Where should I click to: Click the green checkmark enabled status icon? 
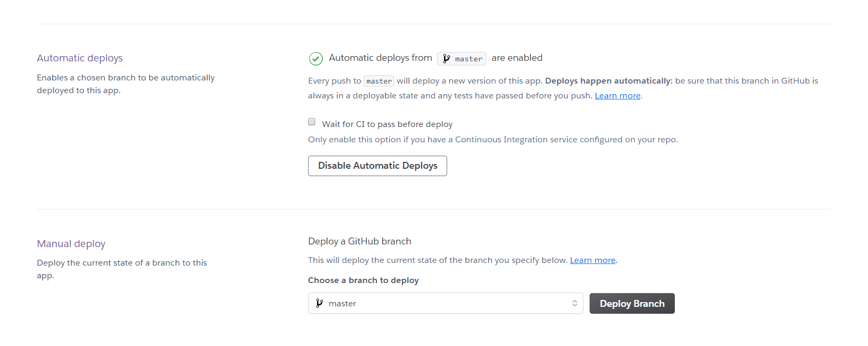[316, 59]
